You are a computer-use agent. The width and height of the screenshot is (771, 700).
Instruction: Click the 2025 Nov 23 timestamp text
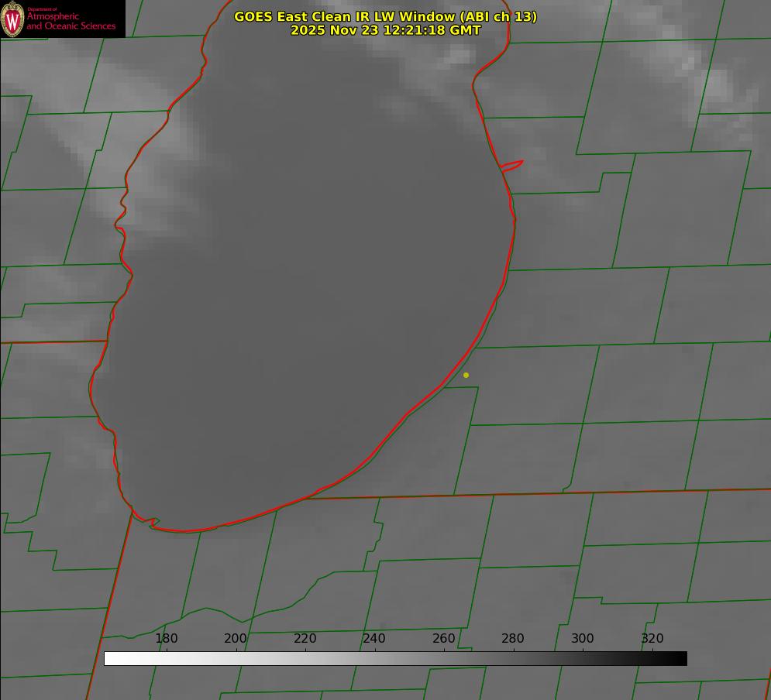(x=385, y=30)
